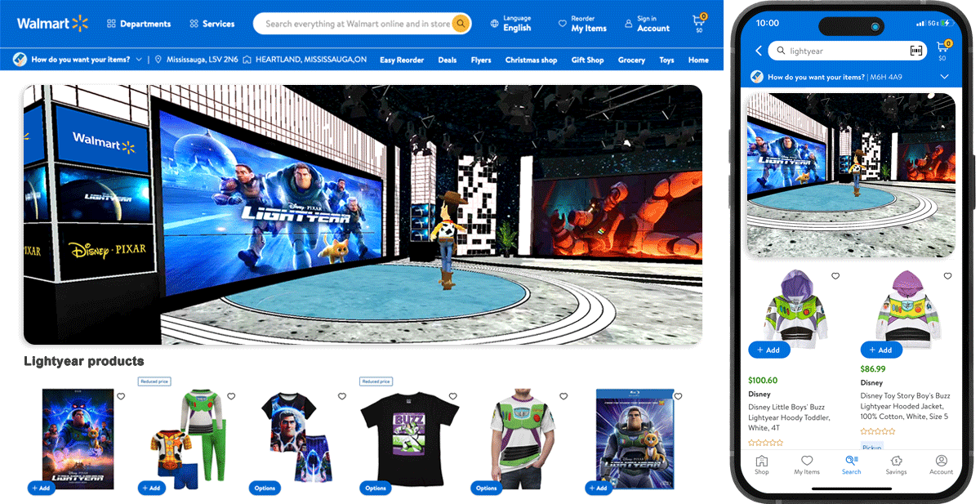Open the Christmas shop menu
This screenshot has width=980, height=504.
pyautogui.click(x=531, y=59)
